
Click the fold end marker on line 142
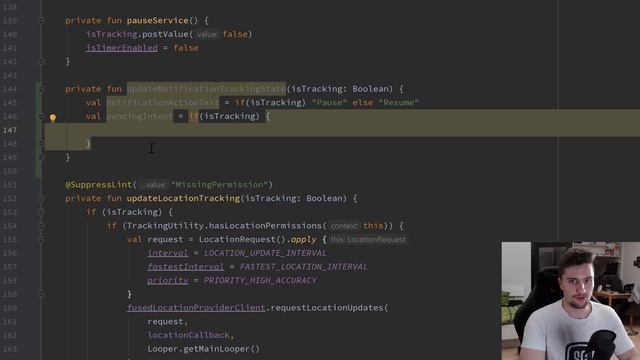(x=41, y=62)
